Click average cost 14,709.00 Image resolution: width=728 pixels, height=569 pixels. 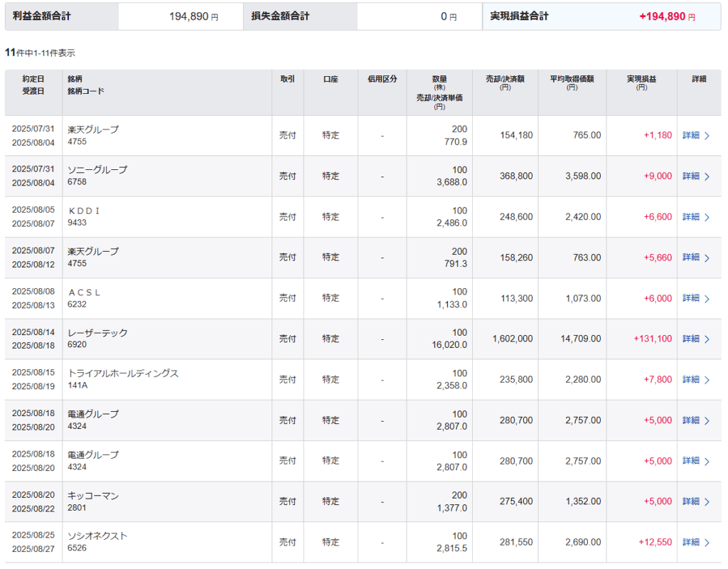(x=580, y=339)
